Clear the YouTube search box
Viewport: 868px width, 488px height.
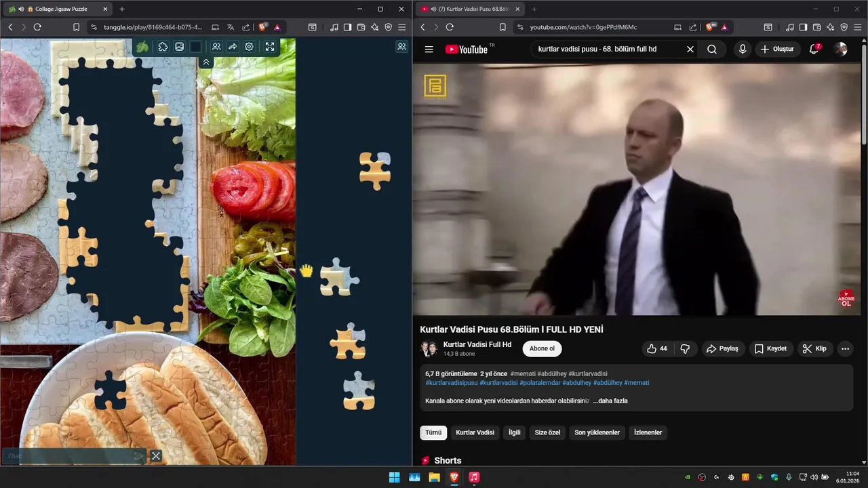pos(690,49)
